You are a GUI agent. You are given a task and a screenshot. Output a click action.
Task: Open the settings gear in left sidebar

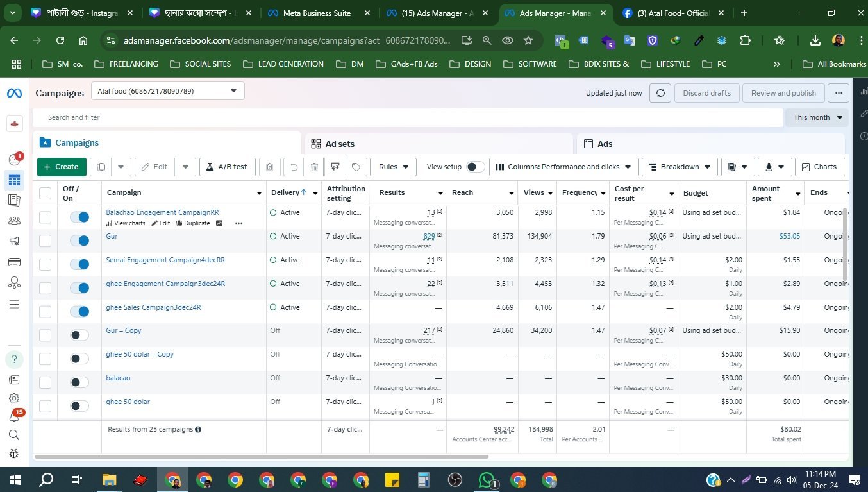point(14,398)
